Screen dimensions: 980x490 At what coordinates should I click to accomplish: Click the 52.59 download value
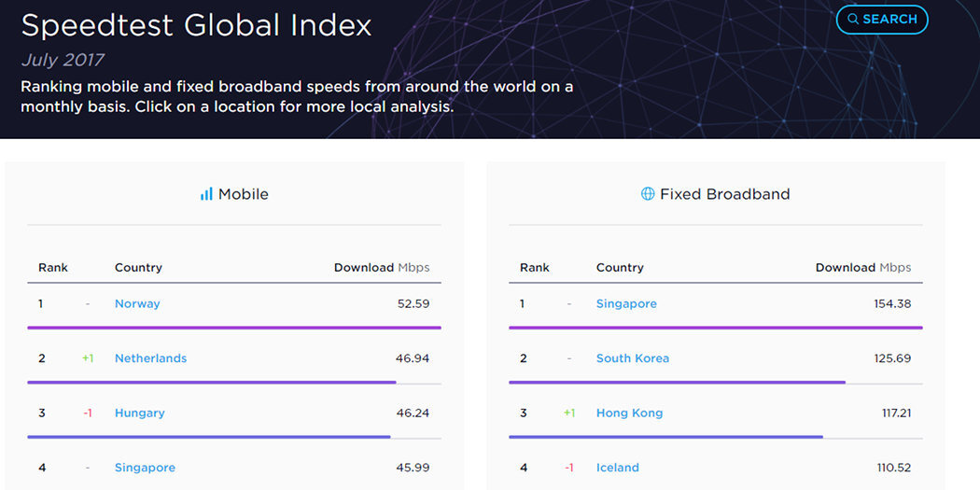pos(413,303)
